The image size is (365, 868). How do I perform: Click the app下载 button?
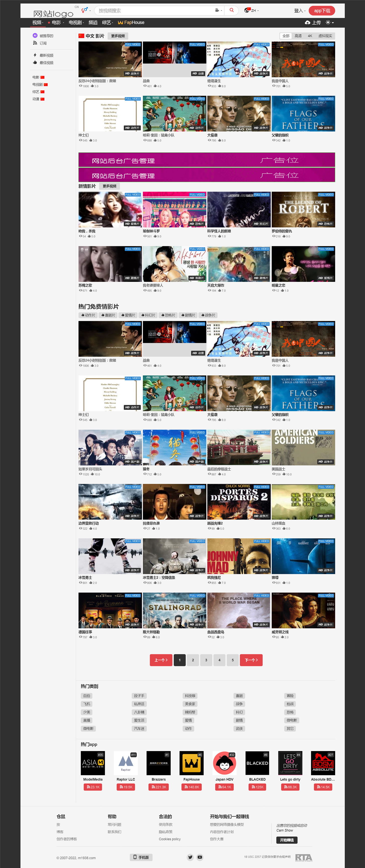[x=322, y=11]
